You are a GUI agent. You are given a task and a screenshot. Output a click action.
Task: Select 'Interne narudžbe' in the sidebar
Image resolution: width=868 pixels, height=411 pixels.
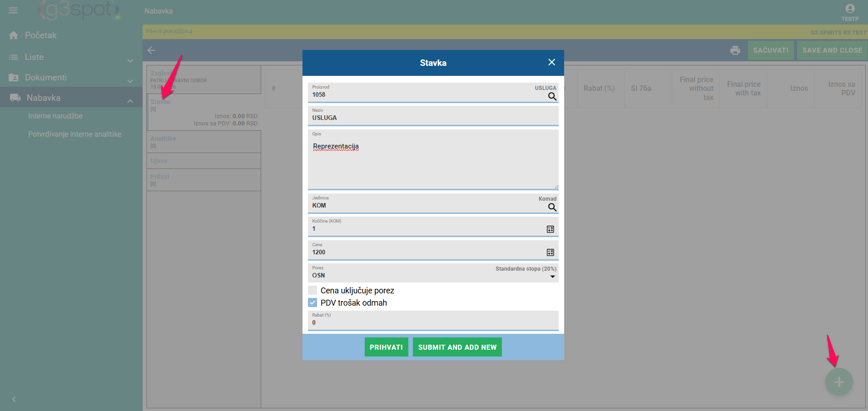55,116
